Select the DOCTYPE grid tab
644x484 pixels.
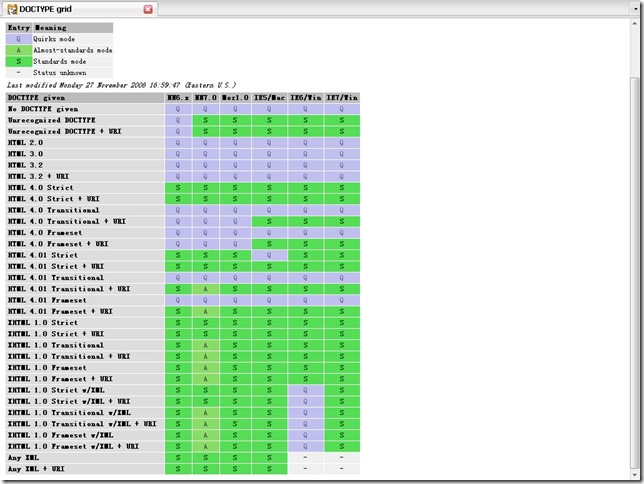pyautogui.click(x=80, y=9)
